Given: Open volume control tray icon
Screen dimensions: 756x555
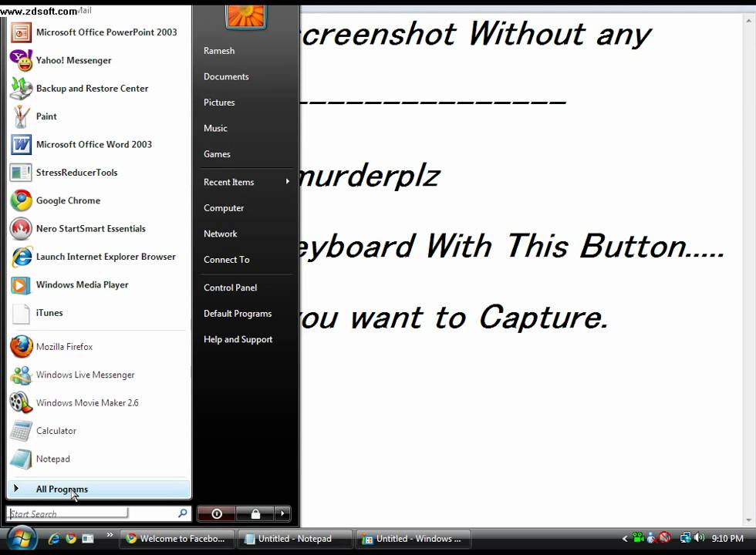Looking at the screenshot, I should tap(700, 537).
